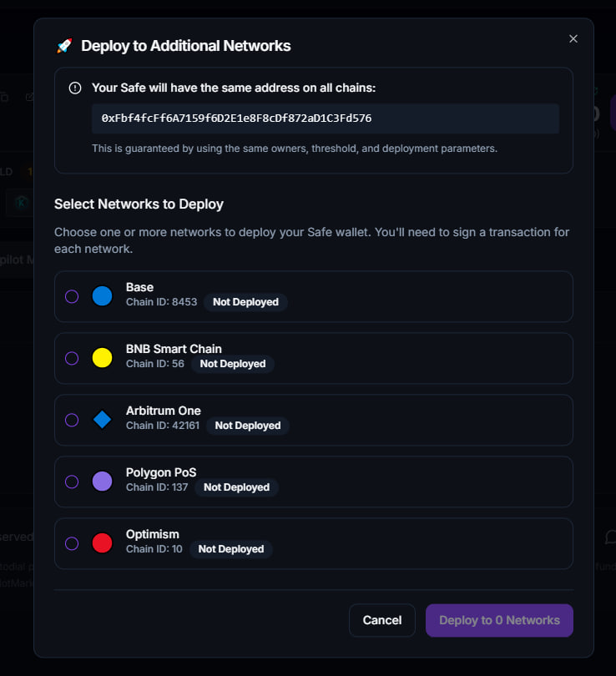Click the Base network blue icon
Screen dimensions: 616x676
[102, 296]
